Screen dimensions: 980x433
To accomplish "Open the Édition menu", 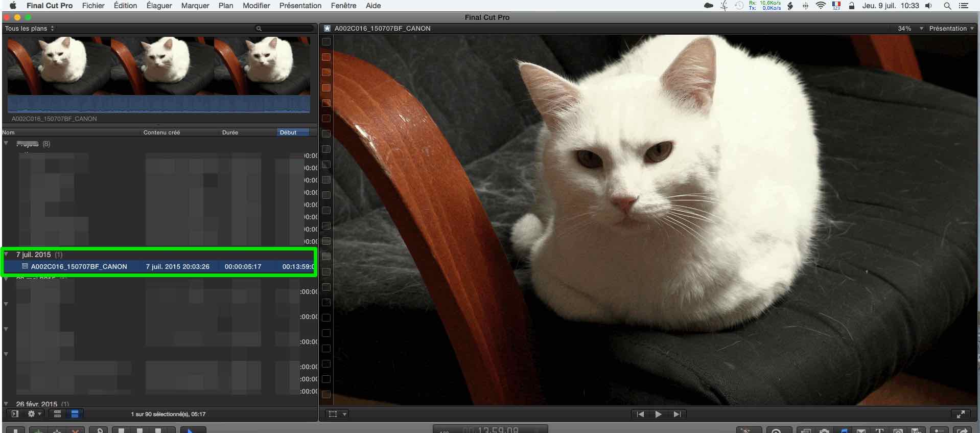I will point(125,6).
